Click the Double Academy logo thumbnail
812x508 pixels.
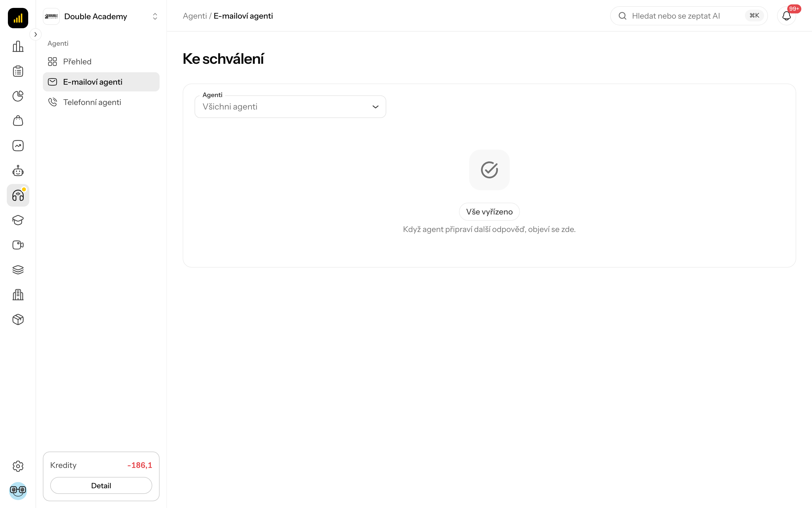51,16
